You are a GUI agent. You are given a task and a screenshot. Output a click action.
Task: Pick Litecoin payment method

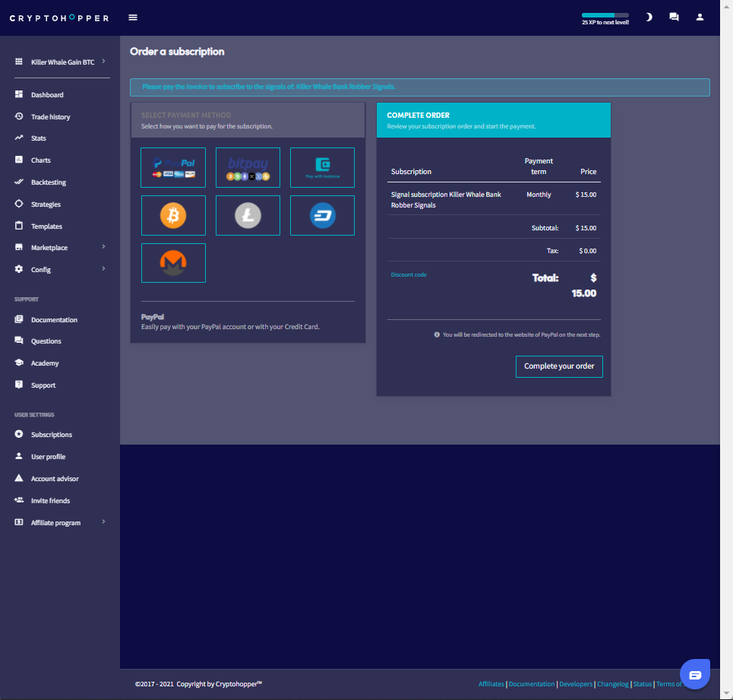(x=248, y=215)
